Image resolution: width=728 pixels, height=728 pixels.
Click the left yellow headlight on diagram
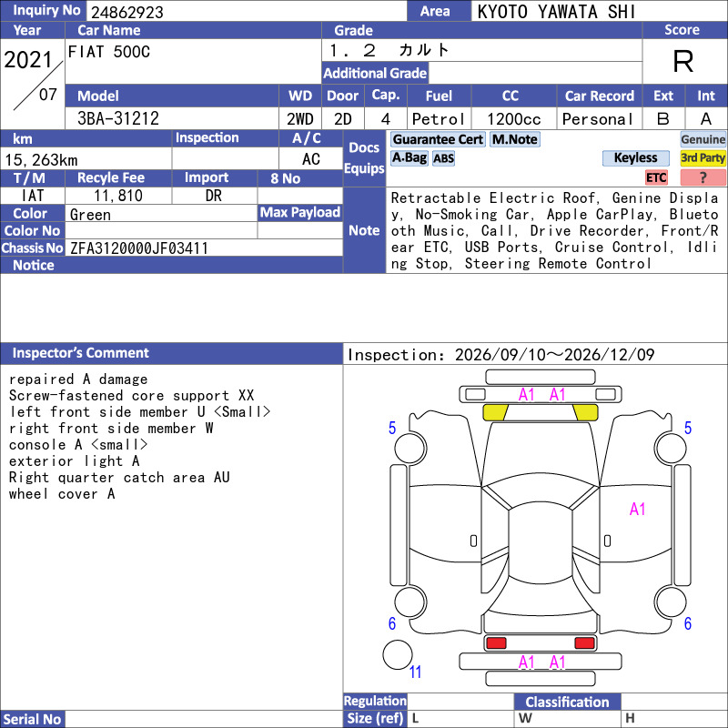(x=495, y=412)
